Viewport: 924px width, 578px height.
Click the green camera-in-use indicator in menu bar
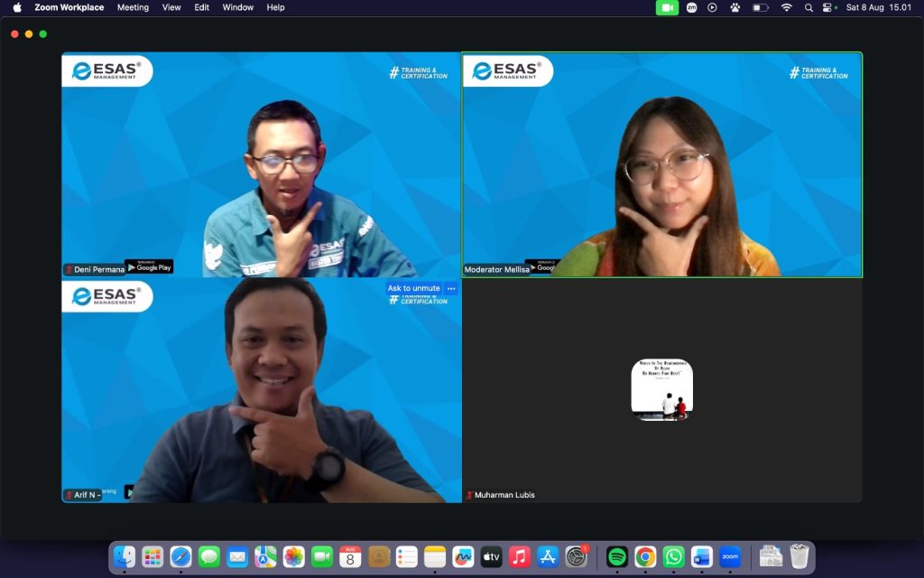pyautogui.click(x=667, y=7)
